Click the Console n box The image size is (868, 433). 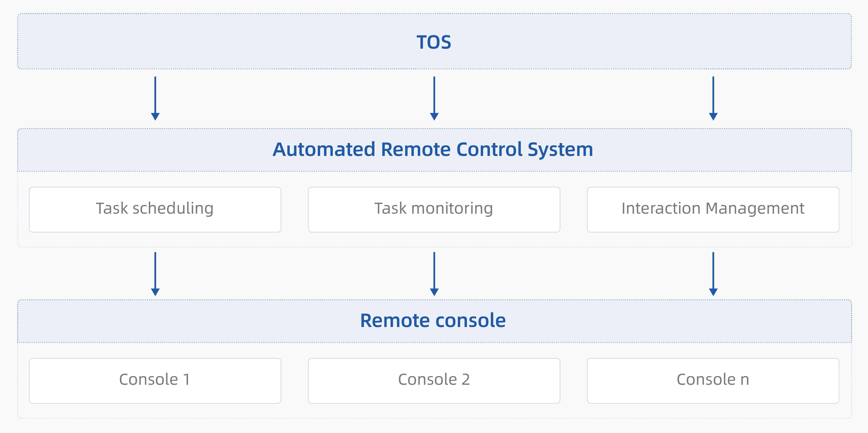pyautogui.click(x=713, y=381)
